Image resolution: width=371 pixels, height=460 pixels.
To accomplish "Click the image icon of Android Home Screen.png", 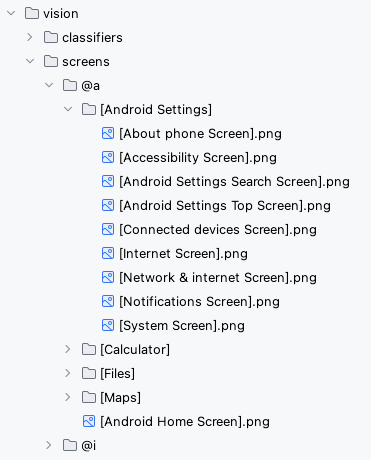I will 89,421.
